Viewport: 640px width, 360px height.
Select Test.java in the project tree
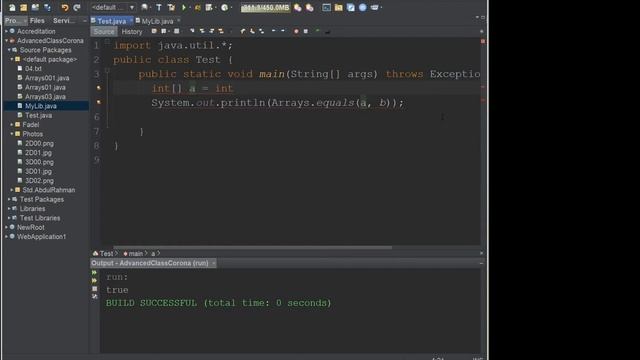38,116
